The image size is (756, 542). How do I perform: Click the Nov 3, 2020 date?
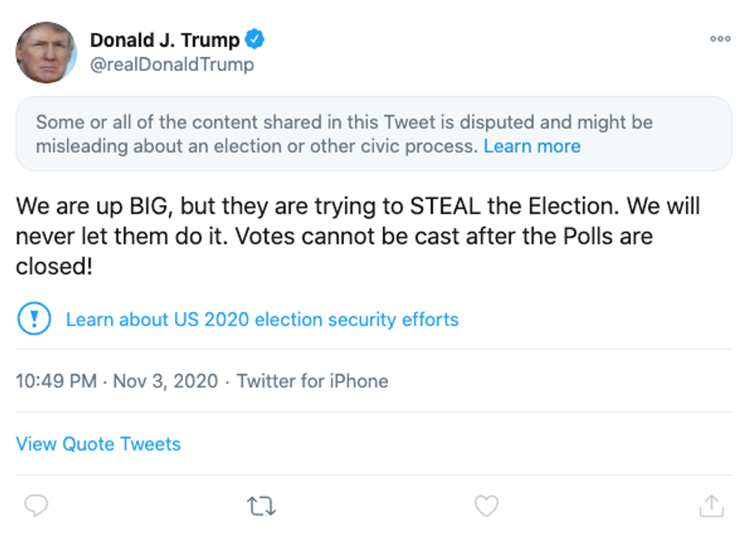tap(166, 381)
